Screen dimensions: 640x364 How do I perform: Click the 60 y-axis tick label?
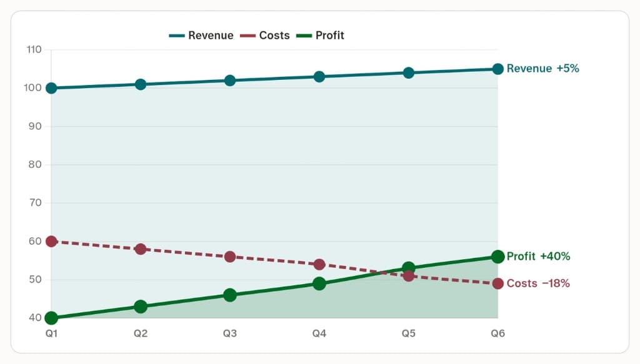35,241
